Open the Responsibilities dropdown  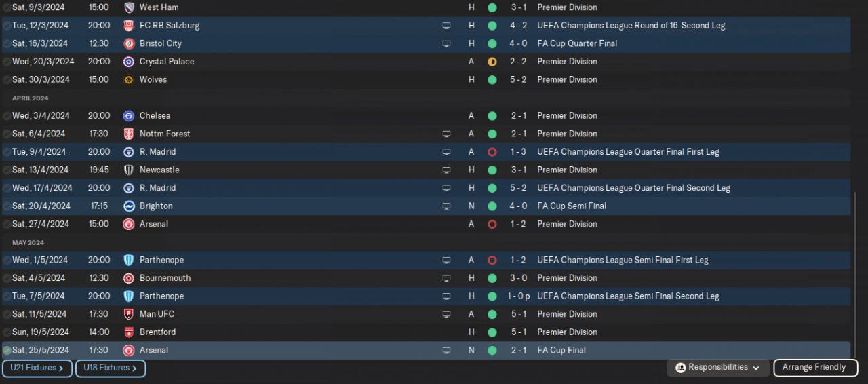[x=718, y=368]
